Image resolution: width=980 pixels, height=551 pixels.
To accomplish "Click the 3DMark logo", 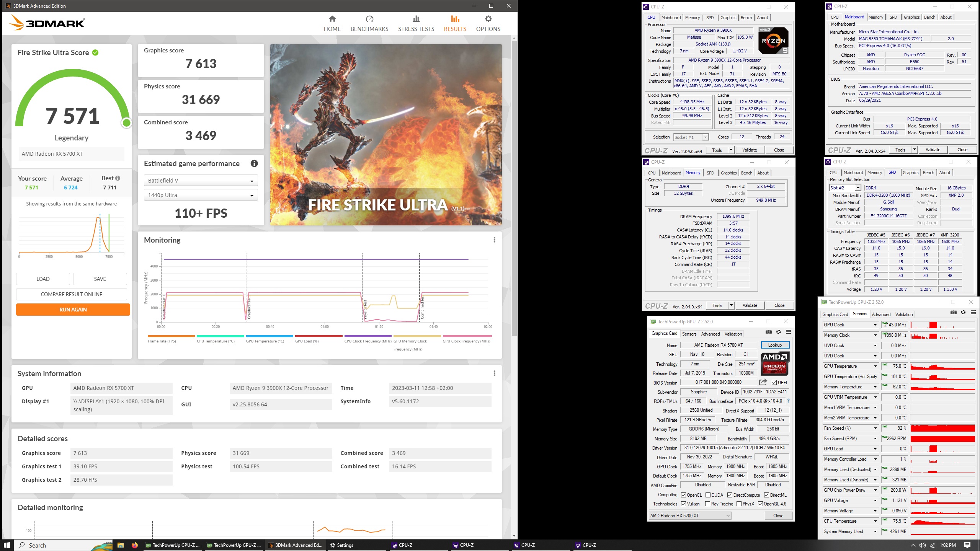I will (x=47, y=23).
